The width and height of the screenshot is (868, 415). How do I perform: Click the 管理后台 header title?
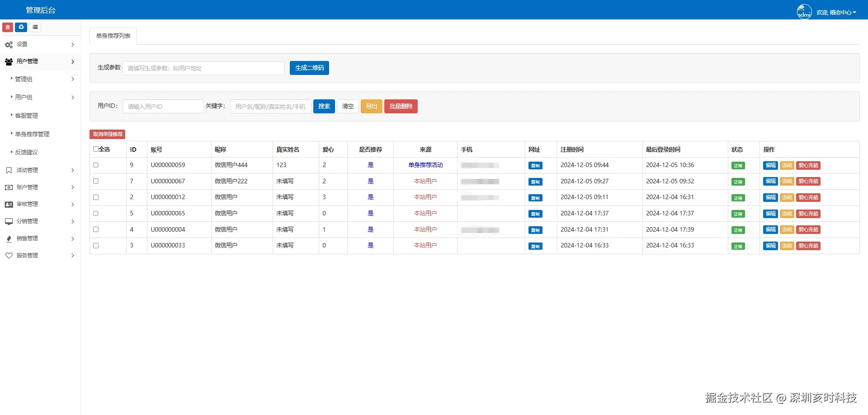pyautogui.click(x=41, y=10)
